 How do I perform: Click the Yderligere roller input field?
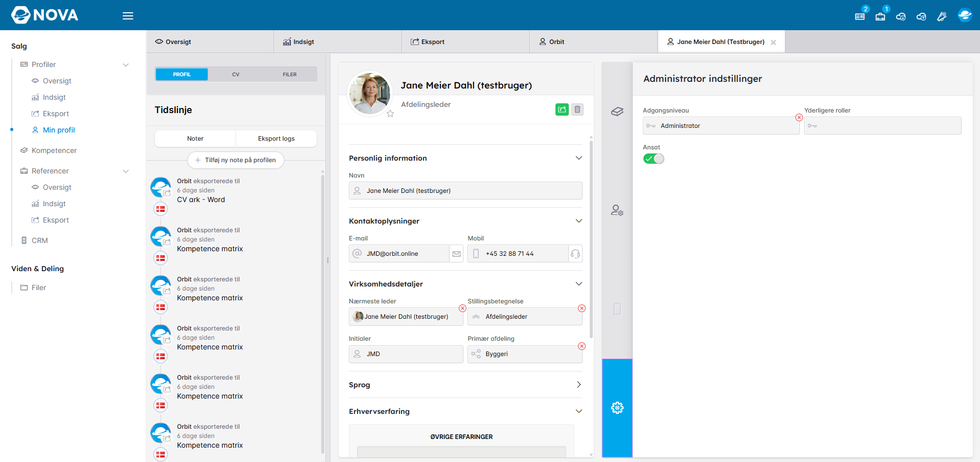click(x=883, y=126)
